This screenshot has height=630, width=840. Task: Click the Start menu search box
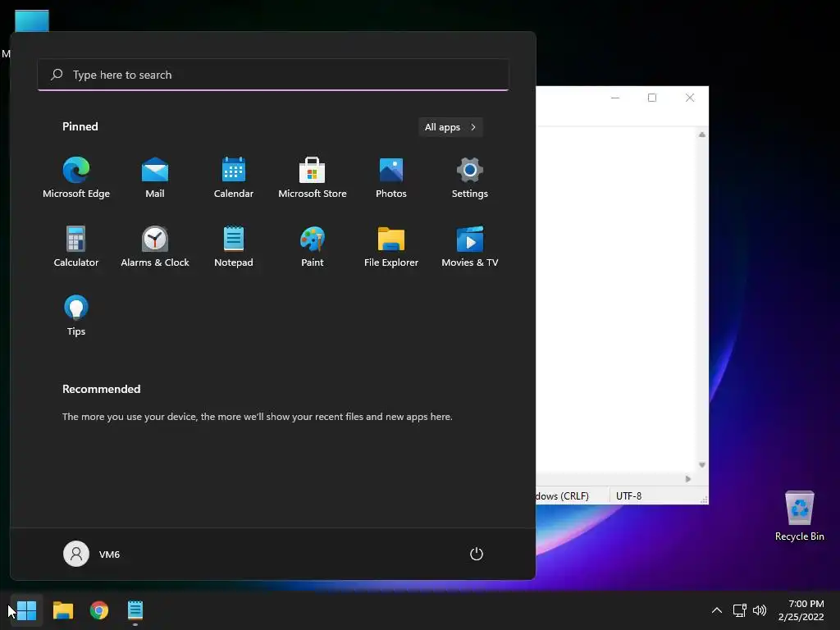[273, 75]
